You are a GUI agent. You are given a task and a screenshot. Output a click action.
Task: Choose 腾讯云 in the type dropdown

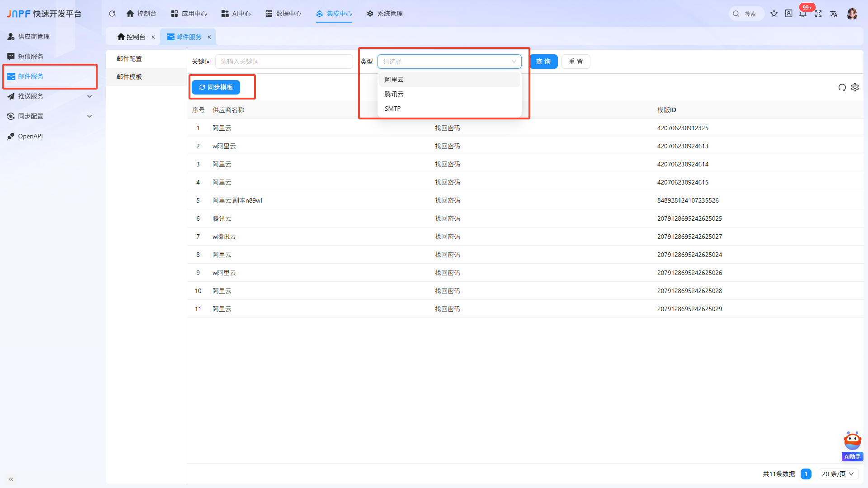[x=449, y=94]
